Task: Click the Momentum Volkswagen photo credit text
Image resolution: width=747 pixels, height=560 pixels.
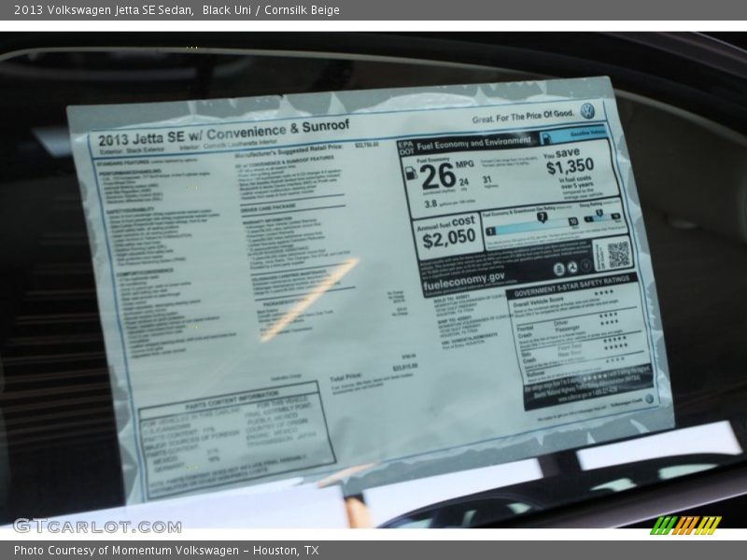Action: [x=166, y=551]
